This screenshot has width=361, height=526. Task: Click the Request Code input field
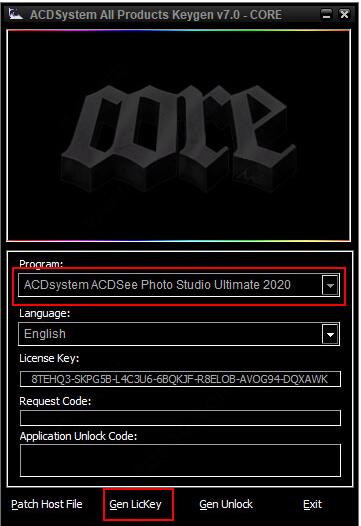[x=180, y=418]
